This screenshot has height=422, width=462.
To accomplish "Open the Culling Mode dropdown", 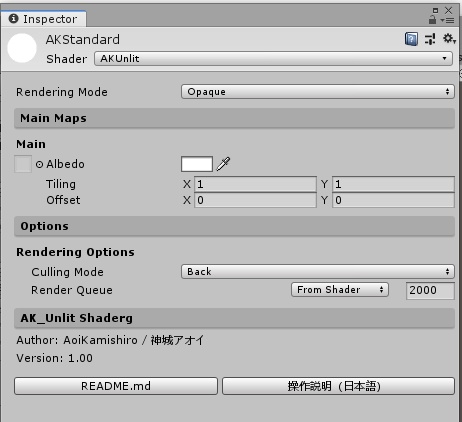I will [318, 272].
